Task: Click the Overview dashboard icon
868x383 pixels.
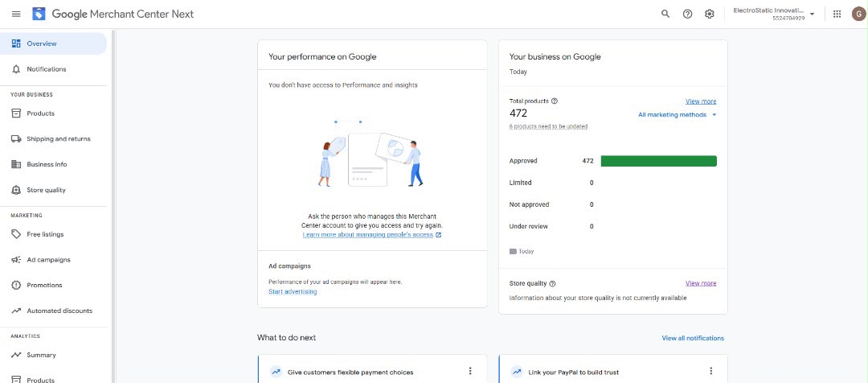Action: point(16,43)
